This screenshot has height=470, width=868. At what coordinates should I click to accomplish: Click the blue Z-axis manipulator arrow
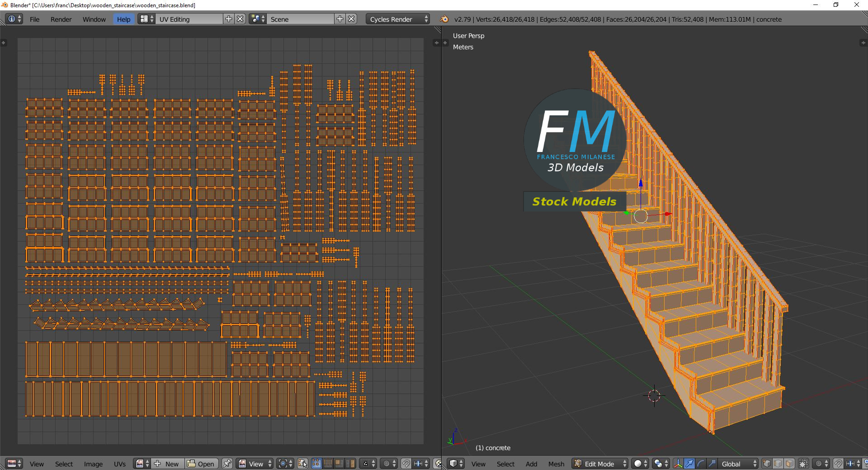641,184
